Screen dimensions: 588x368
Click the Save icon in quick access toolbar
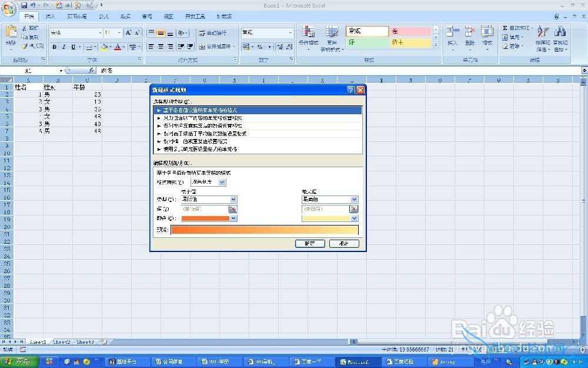pos(24,5)
